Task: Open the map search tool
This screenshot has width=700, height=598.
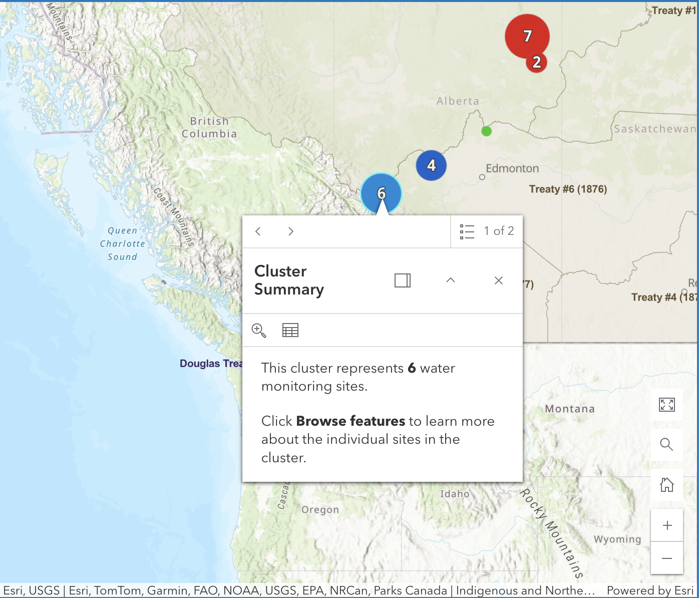Action: click(666, 444)
